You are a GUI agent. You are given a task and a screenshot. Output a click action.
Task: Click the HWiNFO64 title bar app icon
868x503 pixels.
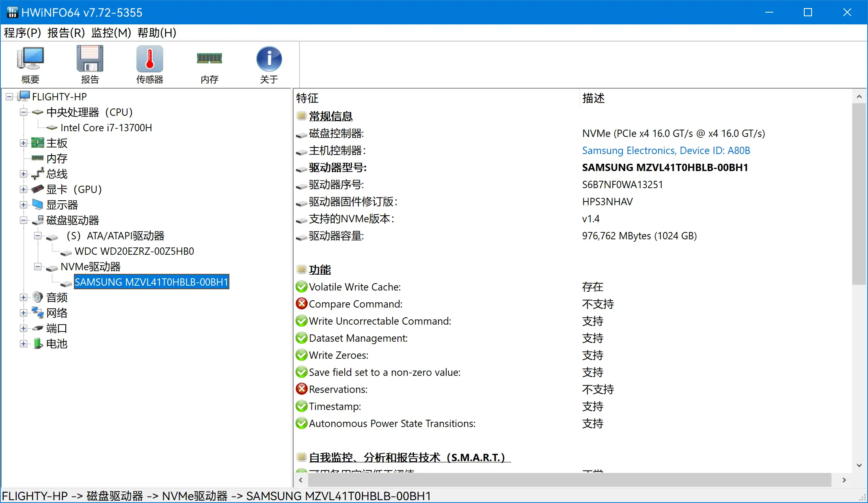(x=12, y=12)
